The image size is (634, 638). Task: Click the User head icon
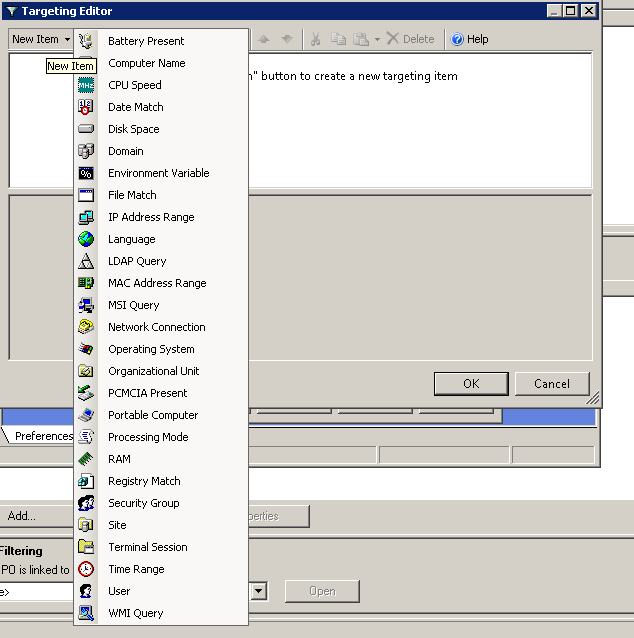[x=86, y=591]
